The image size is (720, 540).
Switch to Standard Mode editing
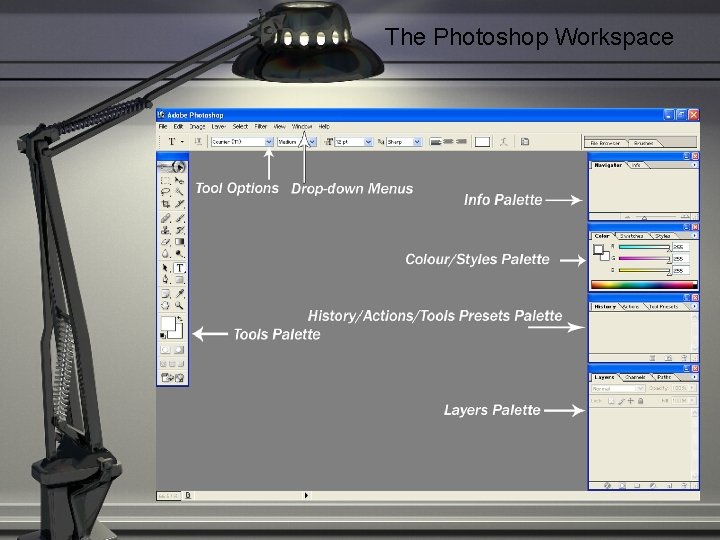(166, 350)
